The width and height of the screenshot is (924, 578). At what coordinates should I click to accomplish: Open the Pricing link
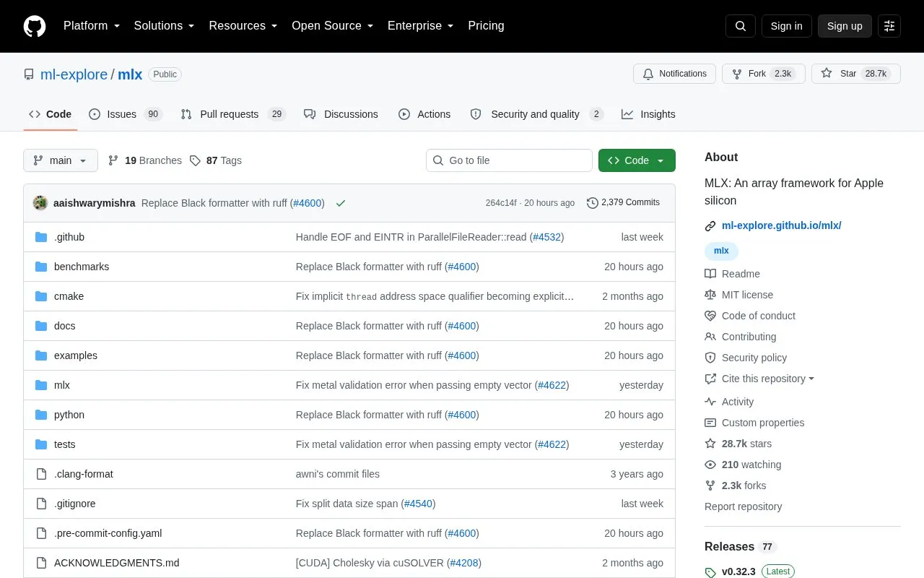click(x=486, y=26)
